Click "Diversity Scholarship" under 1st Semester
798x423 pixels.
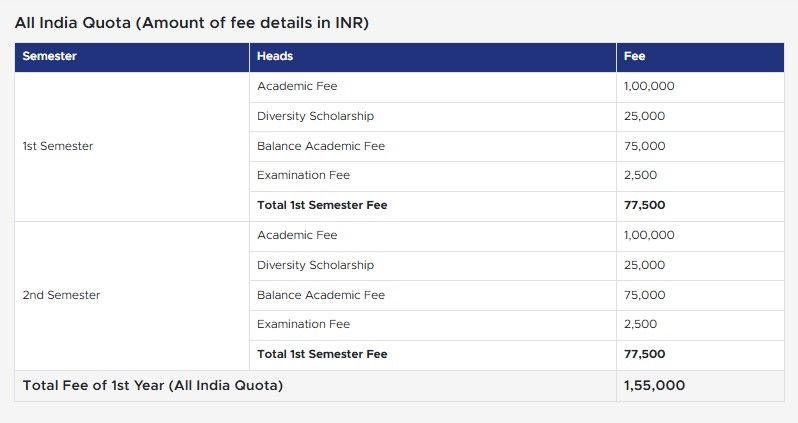click(315, 116)
